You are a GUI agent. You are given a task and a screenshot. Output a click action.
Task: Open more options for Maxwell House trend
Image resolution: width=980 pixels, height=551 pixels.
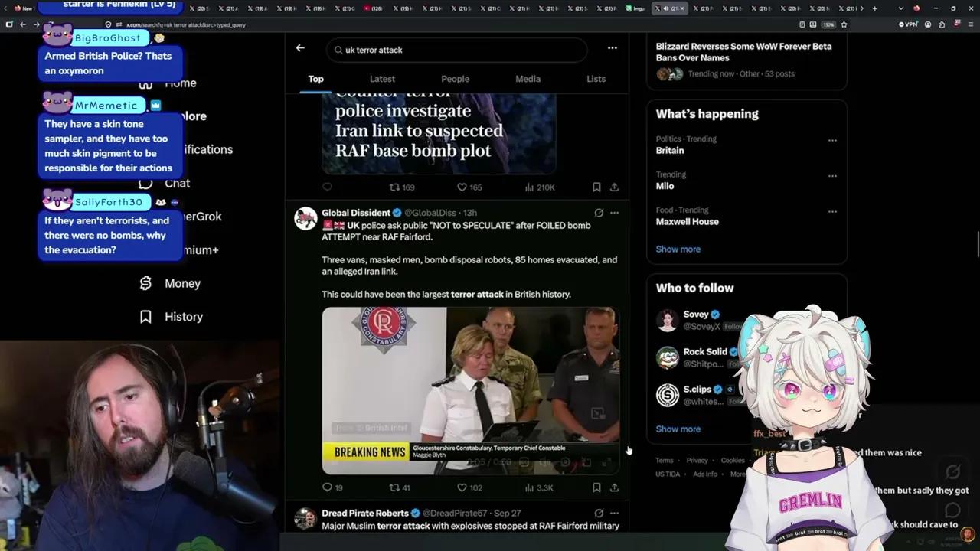tap(832, 211)
